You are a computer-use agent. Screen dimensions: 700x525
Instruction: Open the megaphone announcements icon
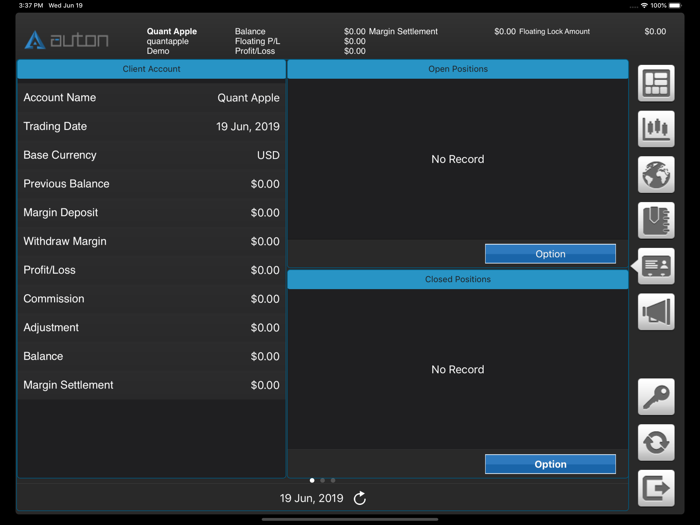(x=656, y=312)
